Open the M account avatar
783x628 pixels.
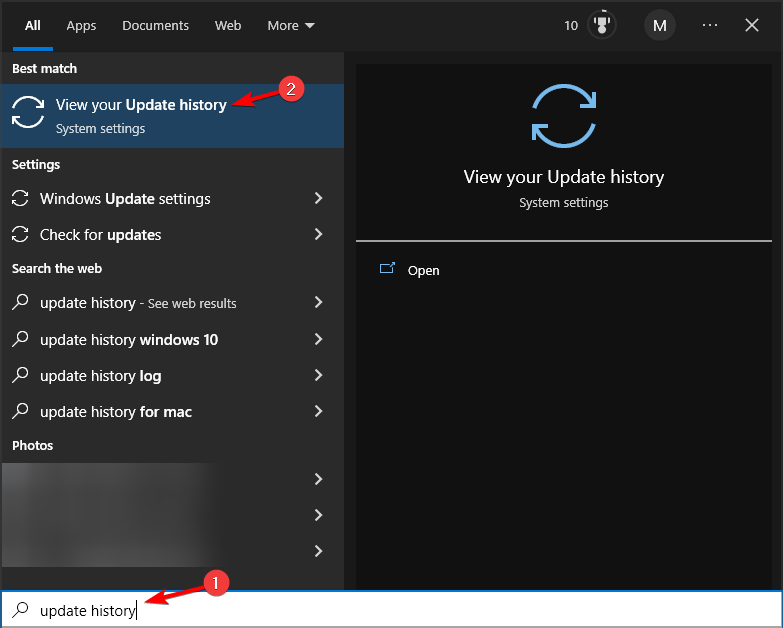[660, 25]
